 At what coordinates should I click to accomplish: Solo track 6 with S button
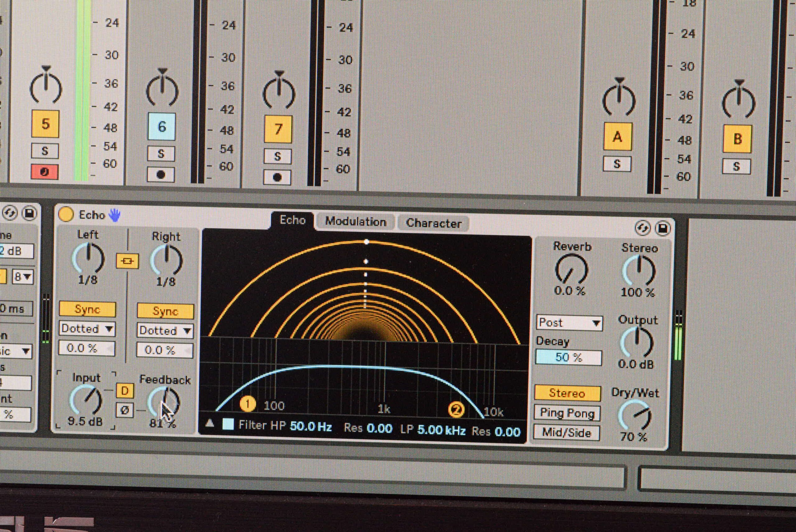[161, 154]
